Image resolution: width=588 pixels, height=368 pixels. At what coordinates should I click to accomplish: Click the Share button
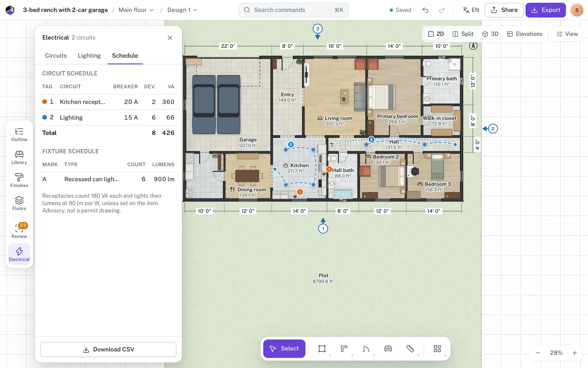click(504, 10)
